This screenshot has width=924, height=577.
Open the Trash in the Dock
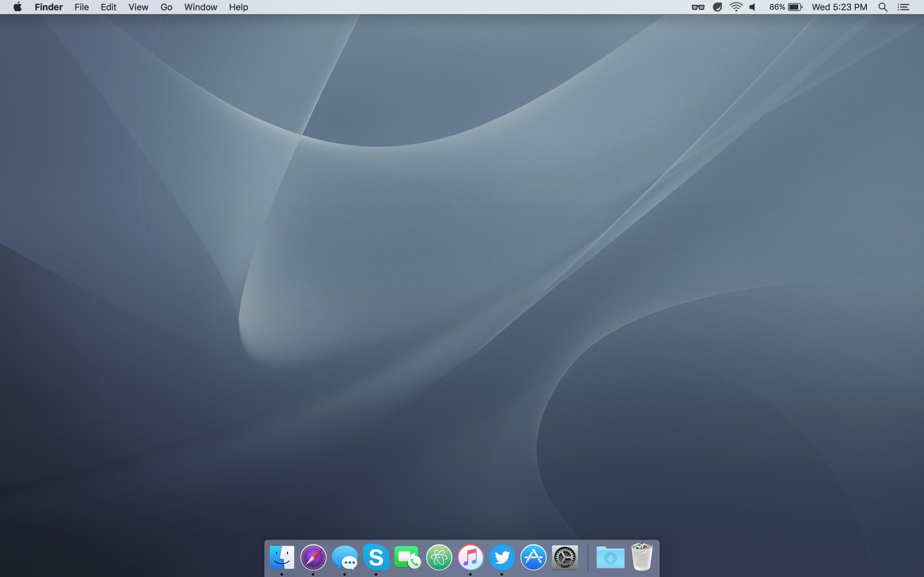(x=642, y=557)
